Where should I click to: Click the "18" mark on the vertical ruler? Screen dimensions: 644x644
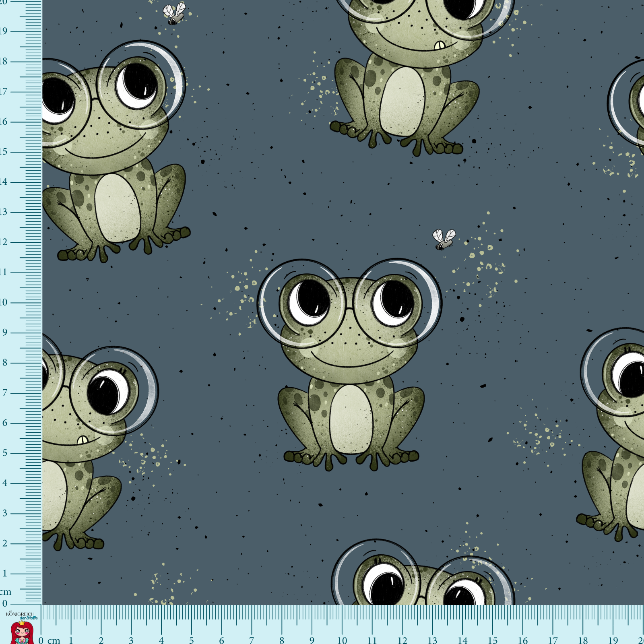click(3, 61)
